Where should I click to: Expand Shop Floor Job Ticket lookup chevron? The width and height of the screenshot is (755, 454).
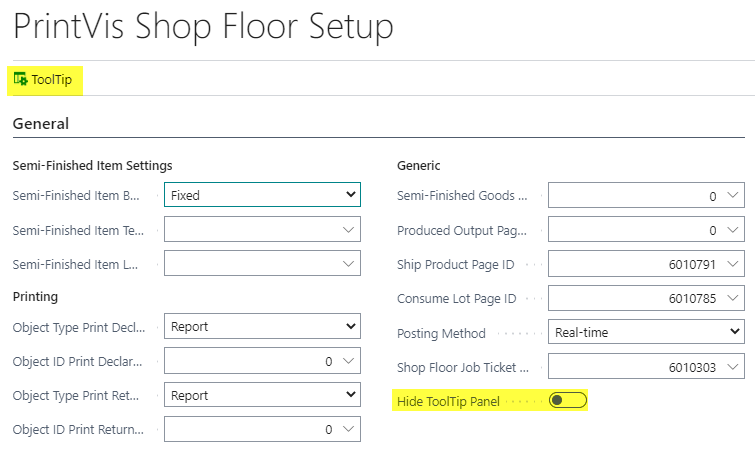click(x=732, y=367)
